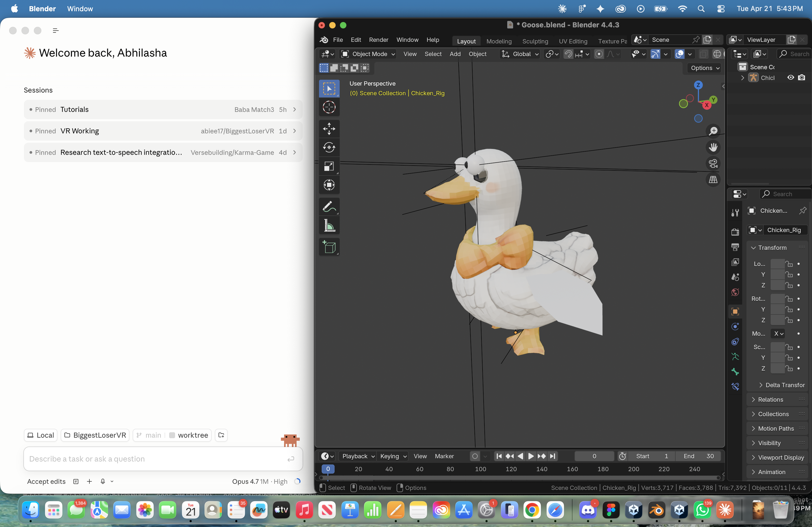
Task: Click the outliner Search field
Action: [x=794, y=54]
